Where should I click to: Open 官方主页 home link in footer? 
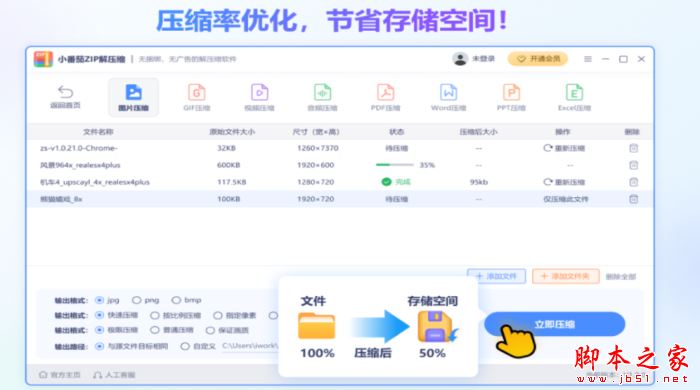pos(60,375)
